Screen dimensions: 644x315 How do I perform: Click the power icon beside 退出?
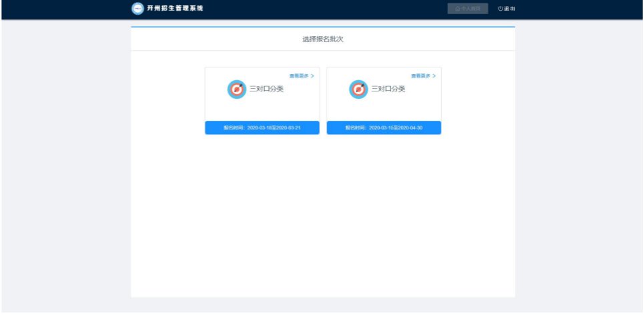(501, 9)
